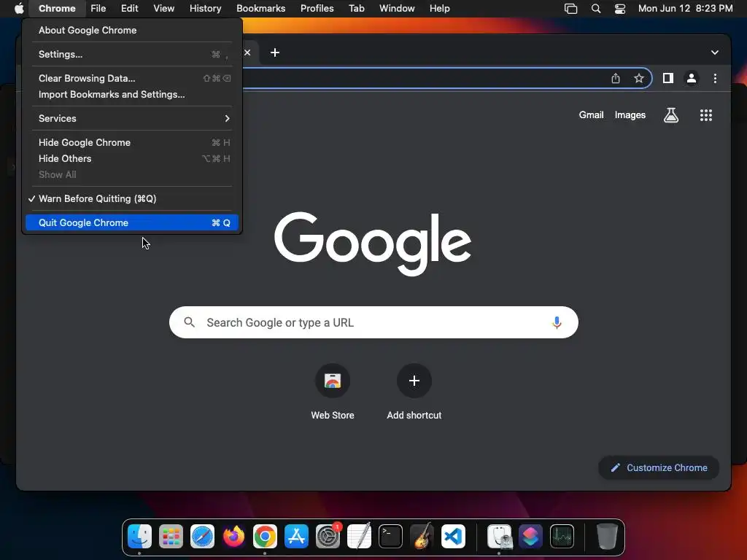Open Shortcuts app from the Dock
Viewport: 747px width, 560px height.
point(530,536)
